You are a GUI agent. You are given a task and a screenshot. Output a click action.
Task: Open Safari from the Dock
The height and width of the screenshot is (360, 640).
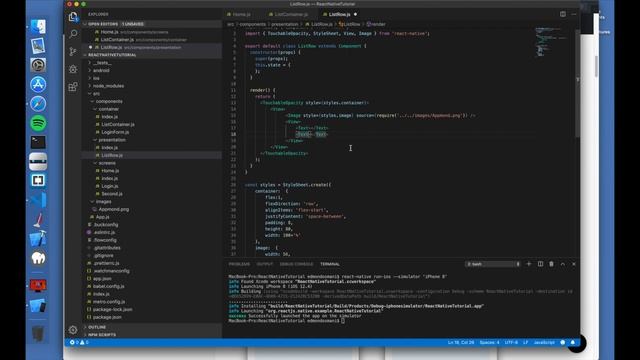coord(38,104)
